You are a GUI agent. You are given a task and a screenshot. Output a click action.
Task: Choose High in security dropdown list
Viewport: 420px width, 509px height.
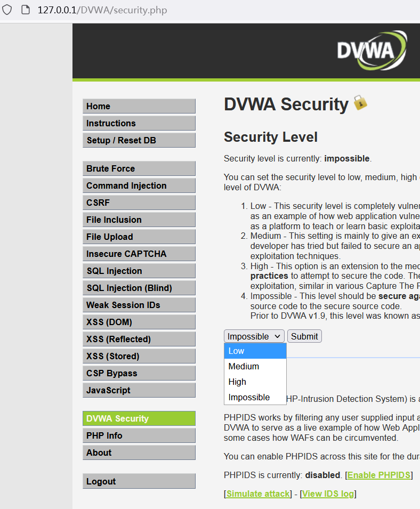[x=255, y=382]
